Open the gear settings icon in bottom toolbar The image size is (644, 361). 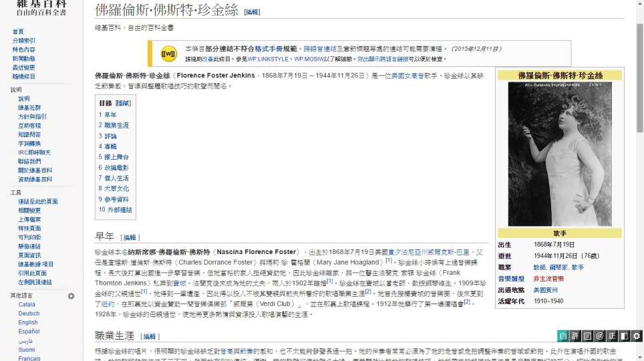tap(637, 336)
